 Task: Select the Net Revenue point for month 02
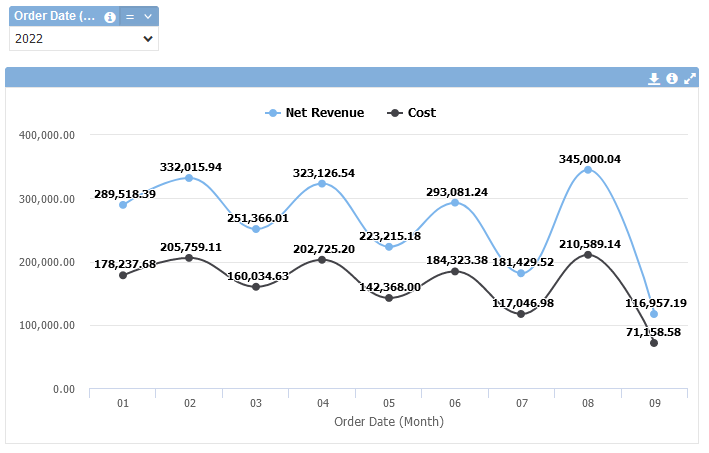click(189, 178)
